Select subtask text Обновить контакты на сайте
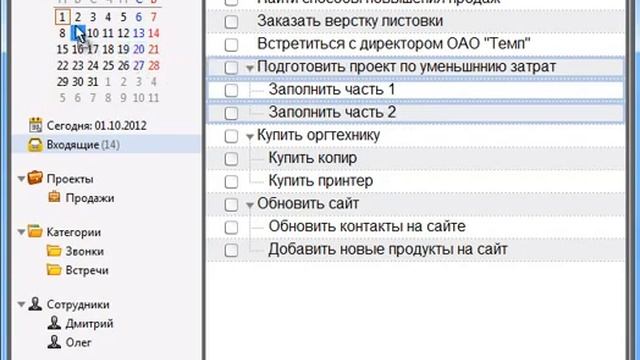640x360 pixels. pos(367,226)
